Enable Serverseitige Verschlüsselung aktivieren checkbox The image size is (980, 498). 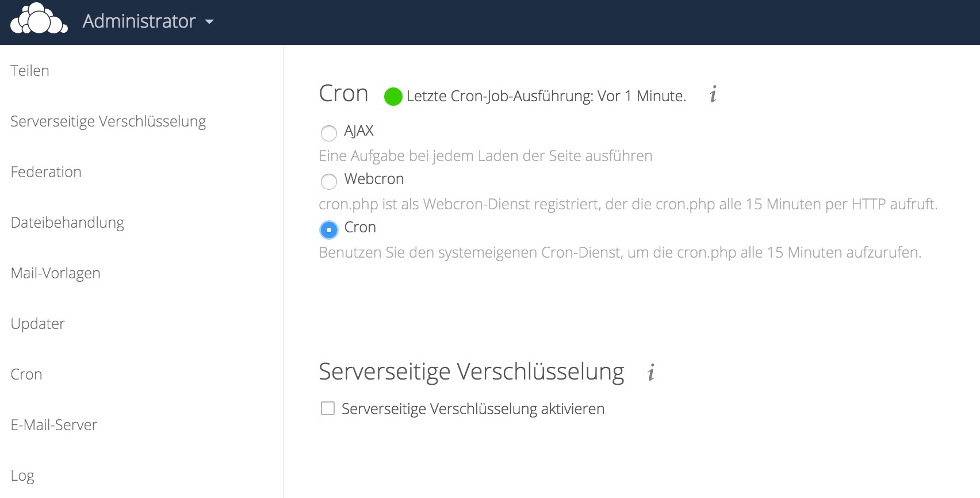pos(328,409)
